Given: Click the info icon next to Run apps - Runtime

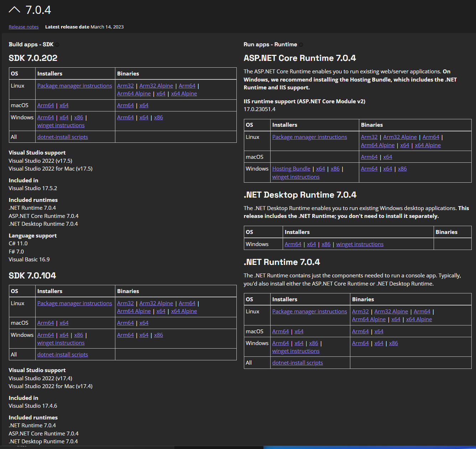Looking at the screenshot, I should coord(301,45).
